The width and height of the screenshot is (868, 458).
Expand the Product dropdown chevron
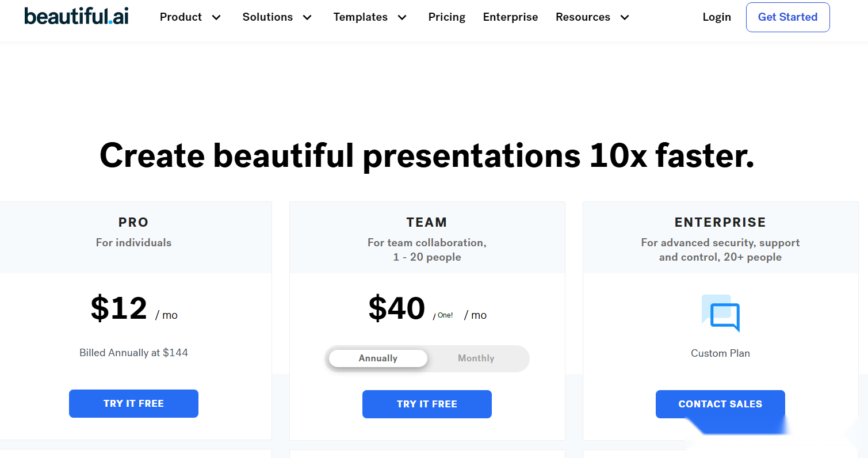[x=216, y=18]
